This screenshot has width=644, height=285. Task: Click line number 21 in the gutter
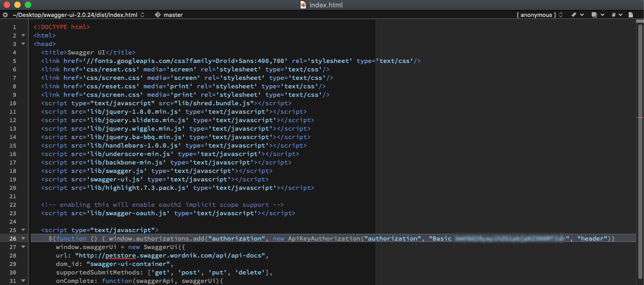tap(13, 196)
